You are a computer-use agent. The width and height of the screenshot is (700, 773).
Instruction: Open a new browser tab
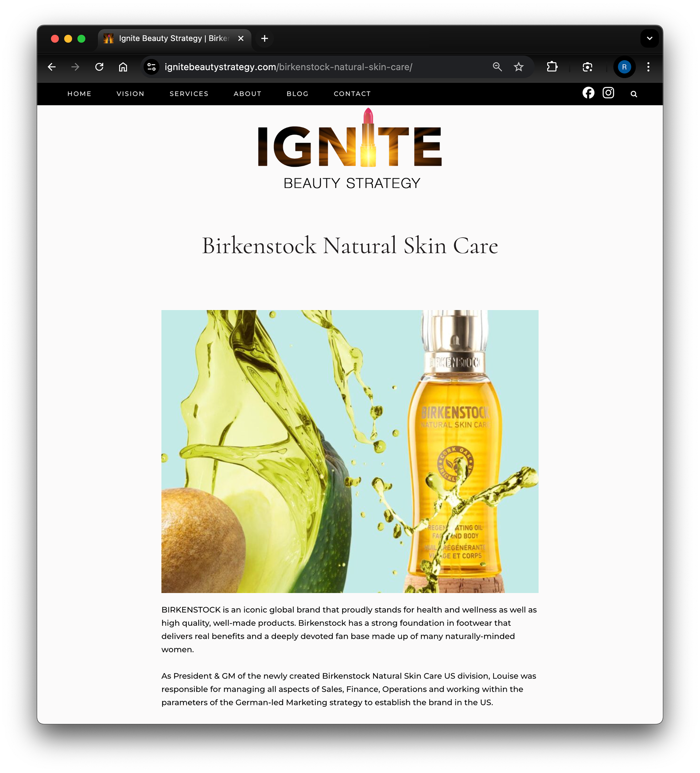(265, 38)
